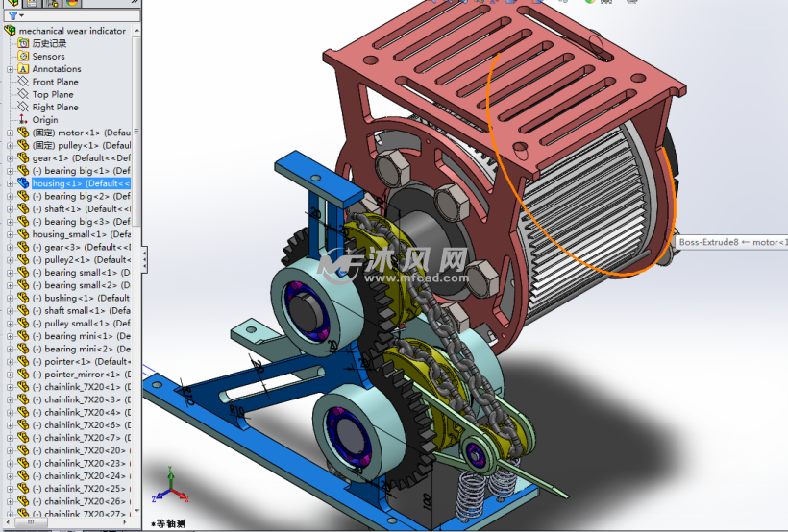
Task: Select the Sensors tree item label
Action: click(48, 57)
